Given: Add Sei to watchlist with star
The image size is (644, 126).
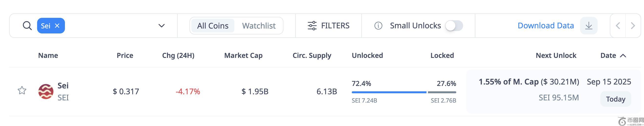Looking at the screenshot, I should pos(22,90).
